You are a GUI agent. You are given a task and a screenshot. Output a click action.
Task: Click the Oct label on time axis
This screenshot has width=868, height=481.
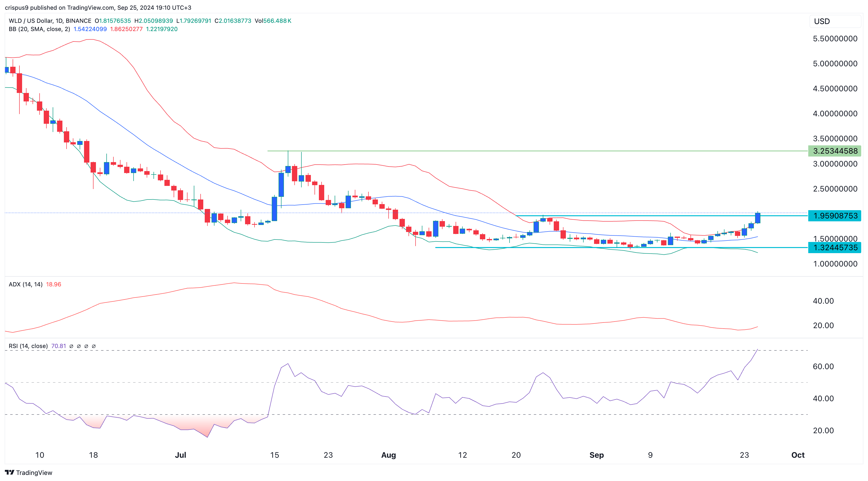[798, 455]
